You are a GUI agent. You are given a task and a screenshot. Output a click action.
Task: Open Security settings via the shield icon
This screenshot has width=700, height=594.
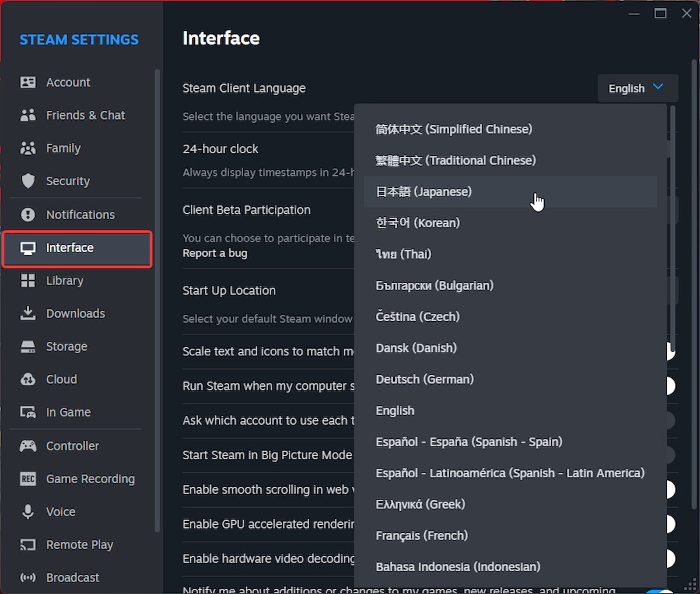pyautogui.click(x=27, y=181)
